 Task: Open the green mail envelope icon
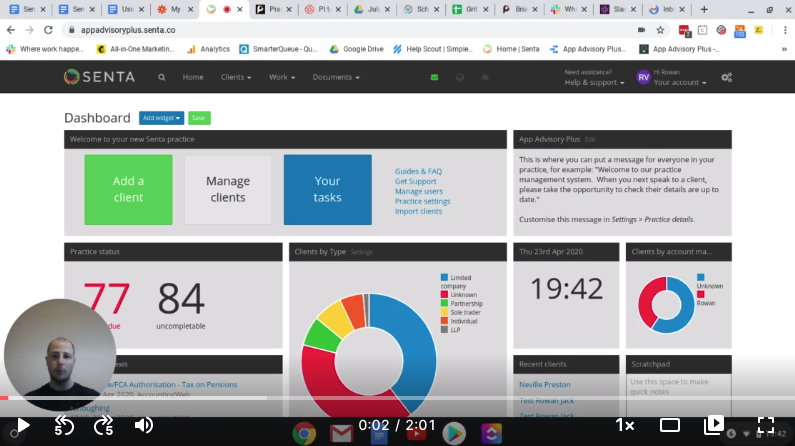point(435,78)
